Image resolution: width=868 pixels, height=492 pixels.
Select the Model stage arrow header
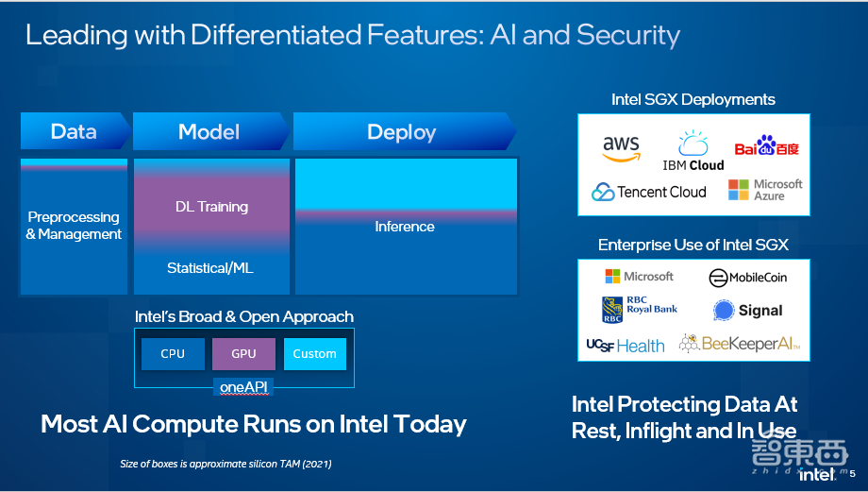pyautogui.click(x=209, y=131)
